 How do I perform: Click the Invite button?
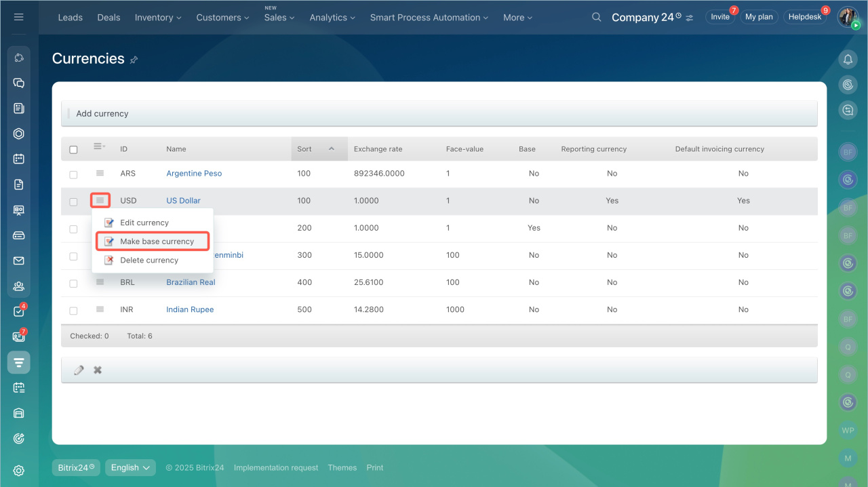(x=720, y=17)
